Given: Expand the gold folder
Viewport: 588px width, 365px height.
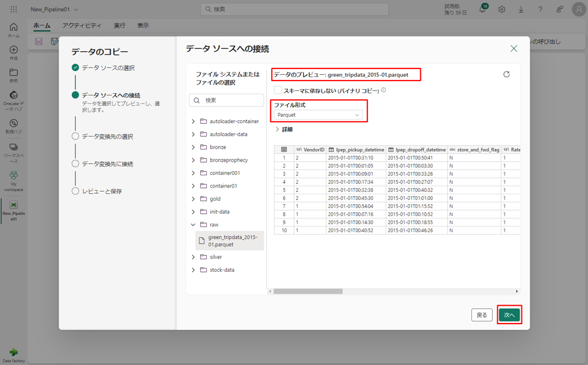Looking at the screenshot, I should point(193,199).
